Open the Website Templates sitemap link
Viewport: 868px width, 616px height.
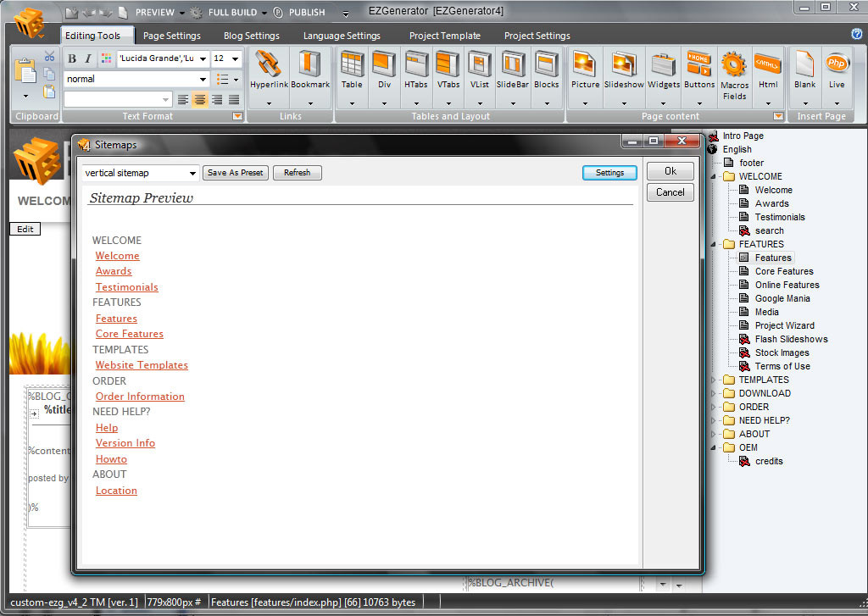142,365
